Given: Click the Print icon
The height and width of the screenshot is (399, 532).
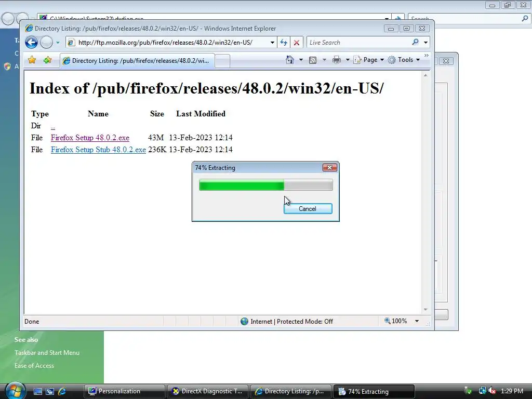Looking at the screenshot, I should click(337, 60).
